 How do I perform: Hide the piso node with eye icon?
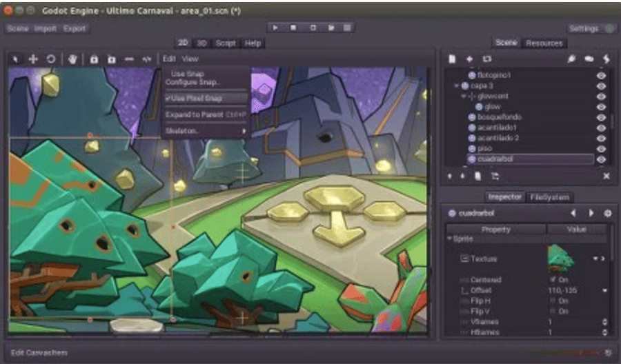(x=600, y=149)
